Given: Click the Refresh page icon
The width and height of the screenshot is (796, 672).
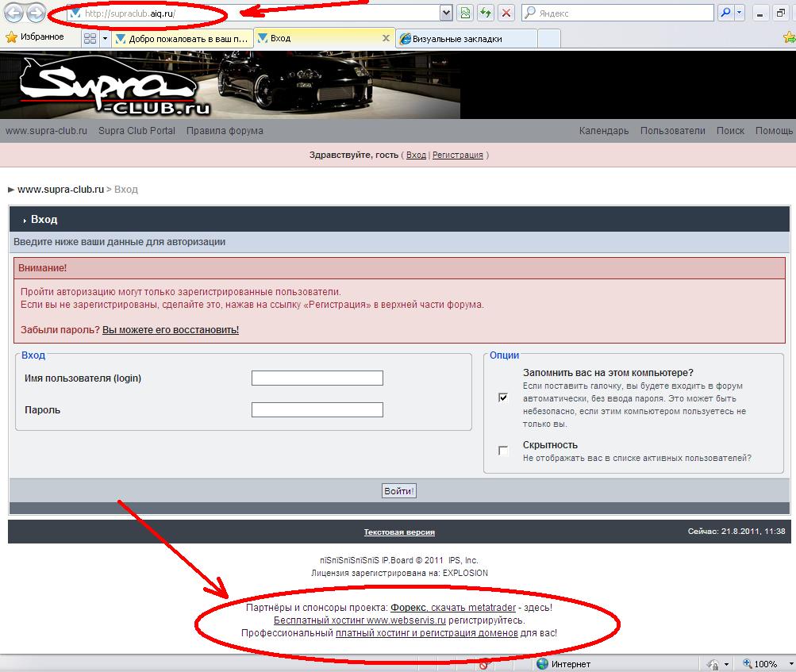Looking at the screenshot, I should tap(485, 13).
